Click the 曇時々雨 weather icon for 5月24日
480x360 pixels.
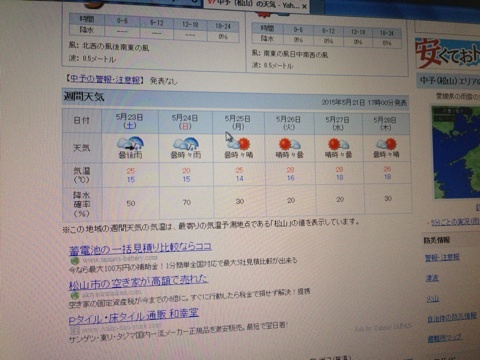[186, 143]
